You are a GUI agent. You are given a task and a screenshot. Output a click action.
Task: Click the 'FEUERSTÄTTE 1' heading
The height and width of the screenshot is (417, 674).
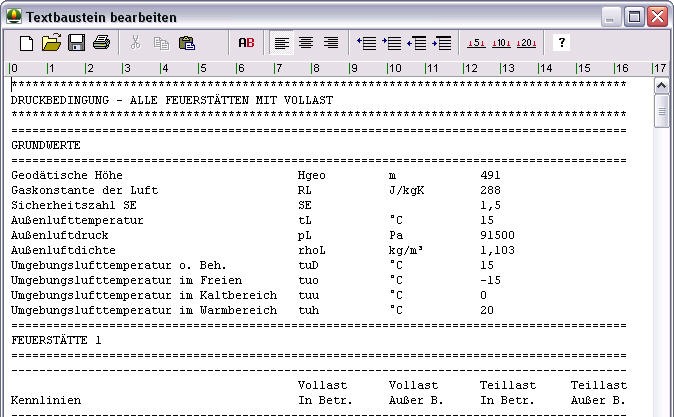pyautogui.click(x=56, y=340)
